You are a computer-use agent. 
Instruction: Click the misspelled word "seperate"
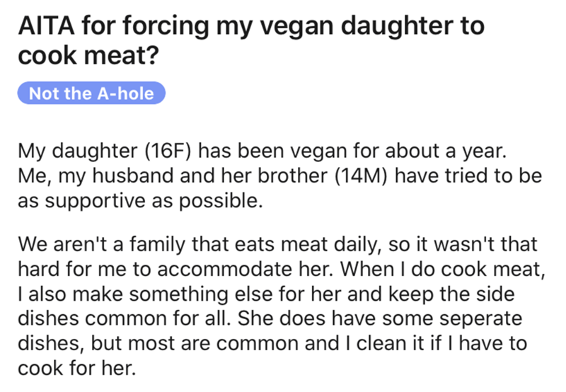click(480, 319)
